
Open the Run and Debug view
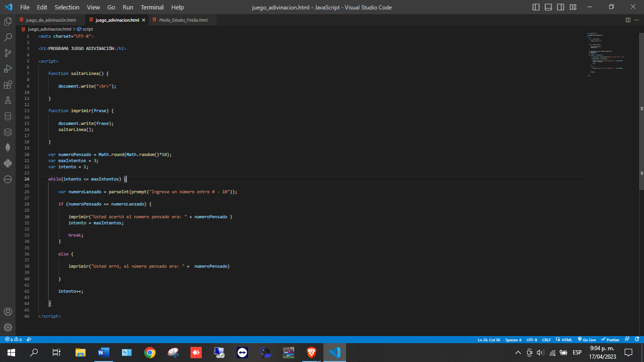[x=8, y=69]
